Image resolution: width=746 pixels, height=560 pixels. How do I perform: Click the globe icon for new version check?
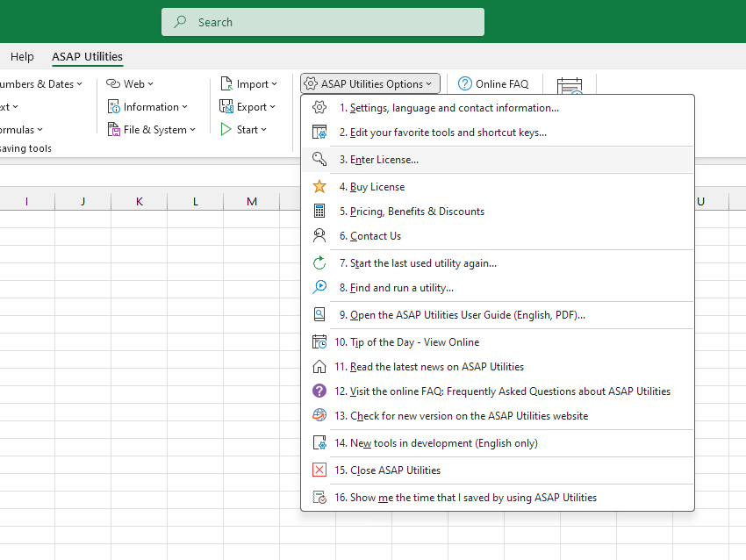[319, 415]
